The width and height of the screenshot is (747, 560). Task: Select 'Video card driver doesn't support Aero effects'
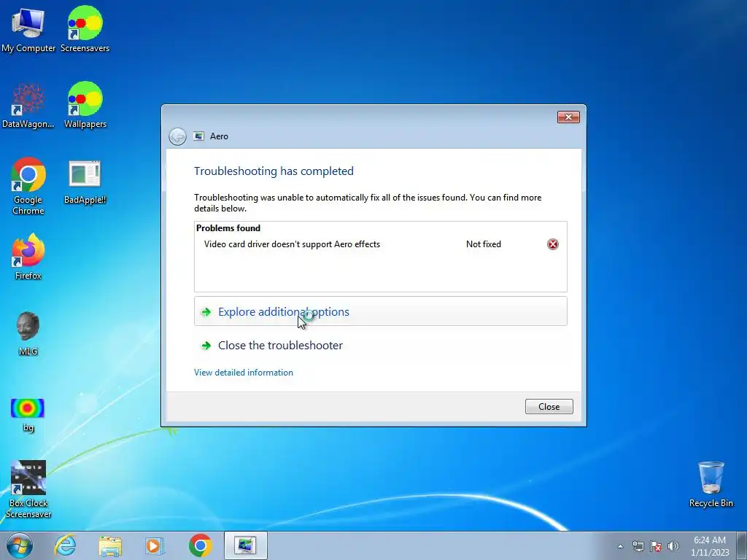tap(292, 244)
